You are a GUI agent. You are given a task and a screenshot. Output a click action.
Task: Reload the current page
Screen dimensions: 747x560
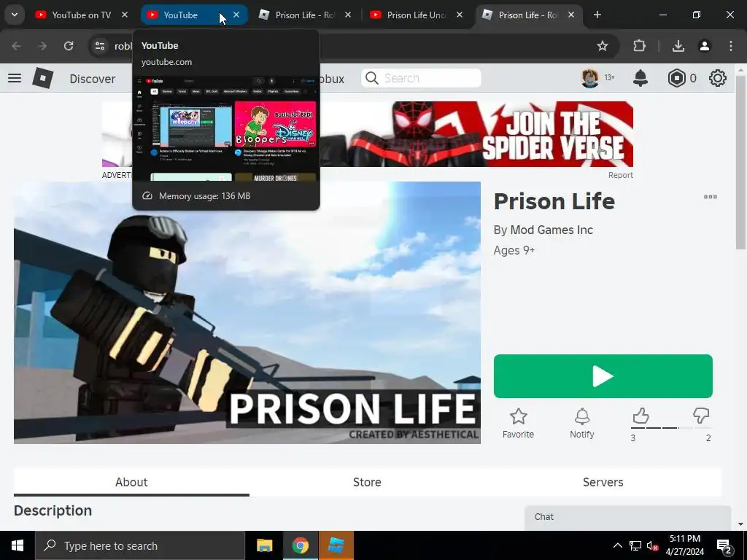pos(69,46)
